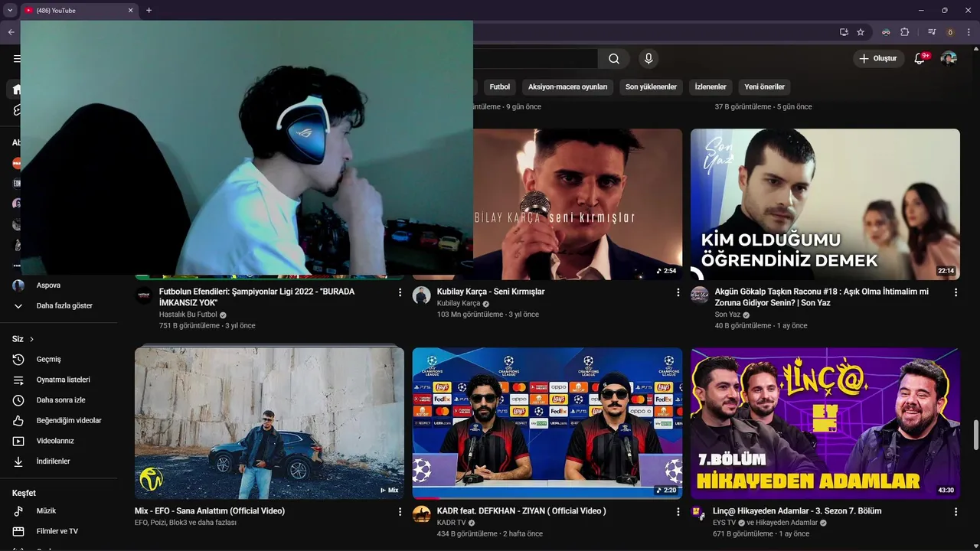Open Kubilay Karça Seni Kırmışlar thumbnail
This screenshot has height=551, width=980.
coord(577,204)
